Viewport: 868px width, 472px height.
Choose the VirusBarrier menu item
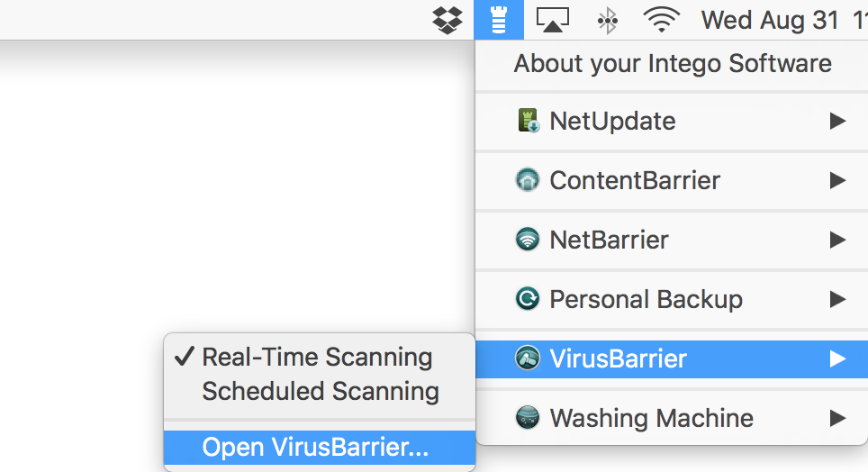point(672,359)
